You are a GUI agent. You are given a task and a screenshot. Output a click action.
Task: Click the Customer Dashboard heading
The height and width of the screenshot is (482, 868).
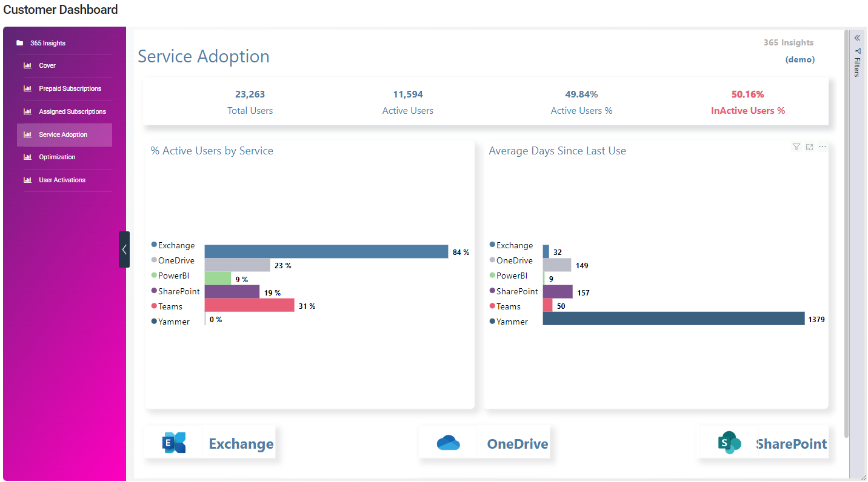pos(61,10)
